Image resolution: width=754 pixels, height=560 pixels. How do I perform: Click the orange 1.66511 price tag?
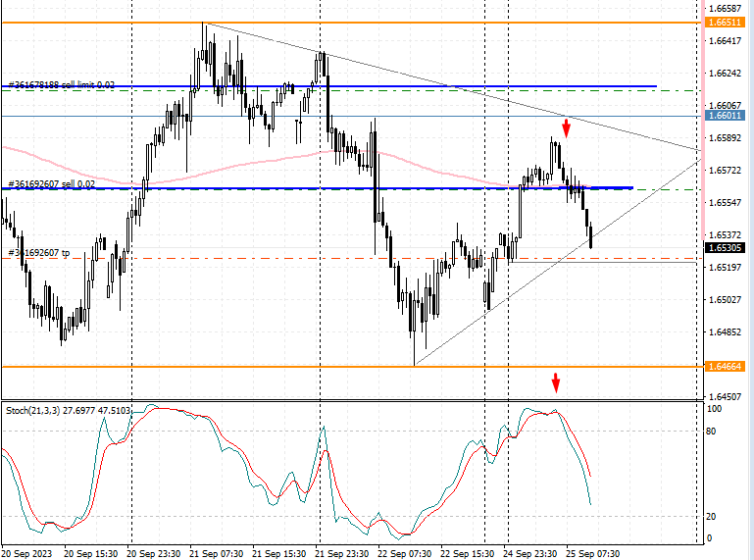pyautogui.click(x=725, y=23)
